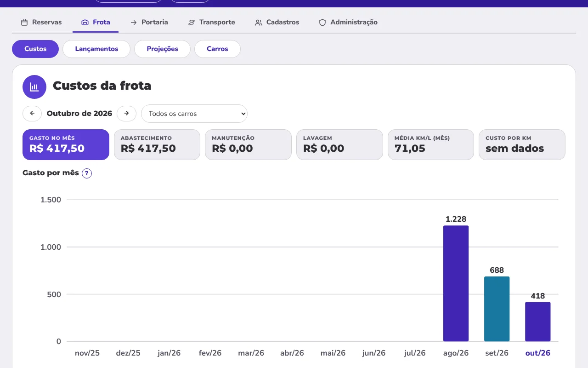
Task: Click the people icon beside Cadastros
Action: (259, 22)
